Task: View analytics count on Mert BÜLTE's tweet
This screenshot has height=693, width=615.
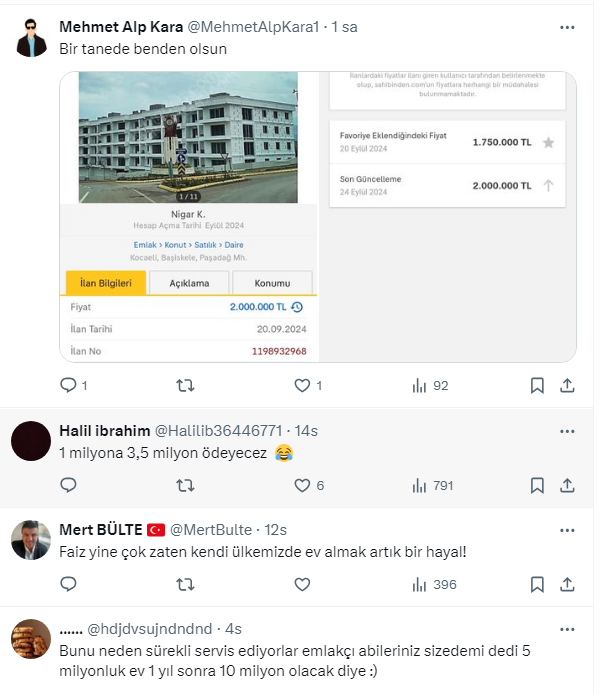Action: point(434,584)
